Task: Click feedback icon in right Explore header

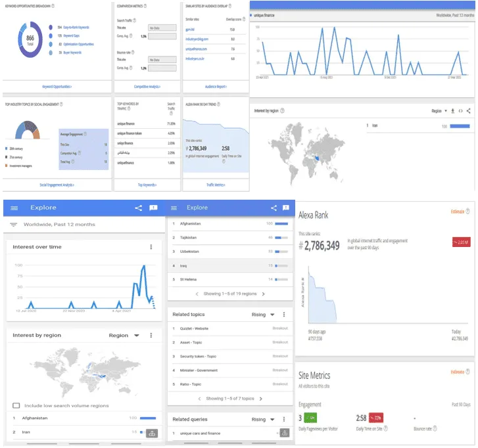Action: pos(285,208)
